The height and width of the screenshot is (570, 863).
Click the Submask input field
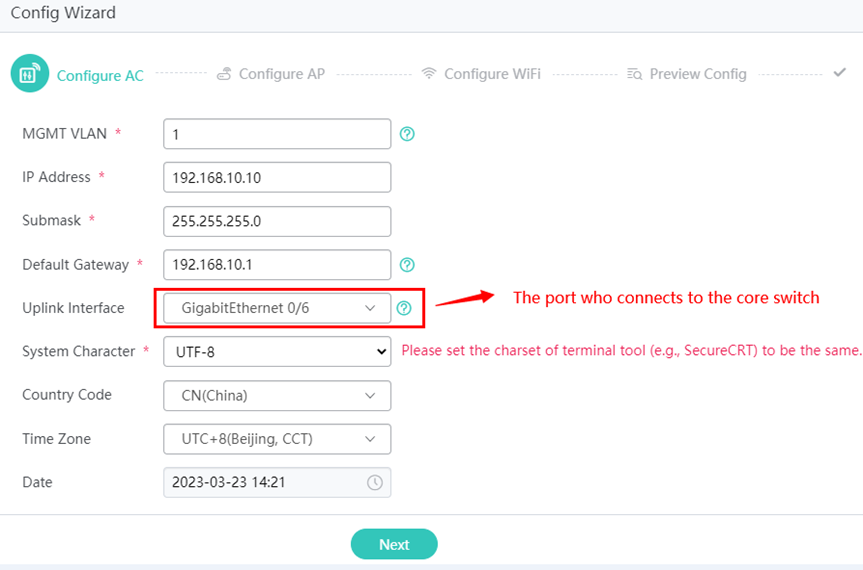pos(277,221)
